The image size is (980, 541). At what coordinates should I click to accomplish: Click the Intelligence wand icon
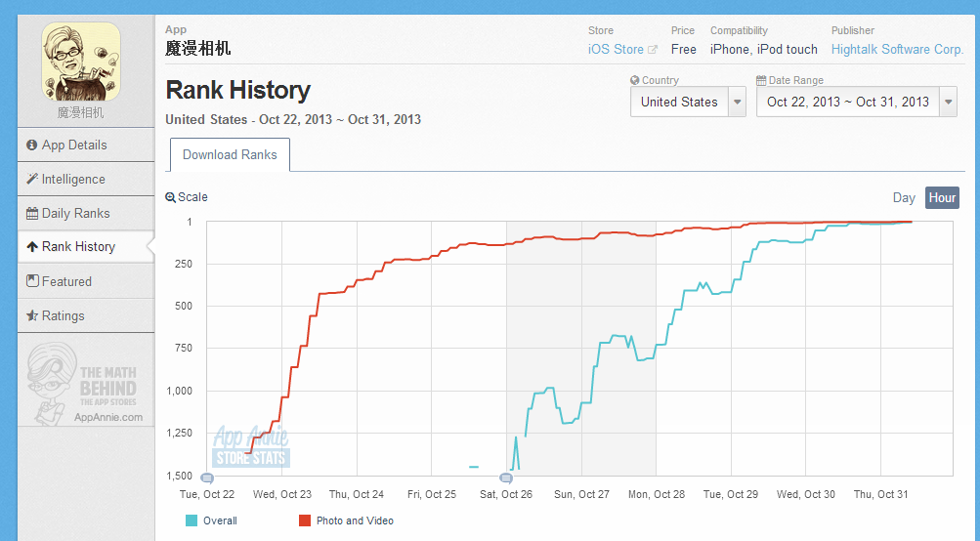pyautogui.click(x=32, y=179)
